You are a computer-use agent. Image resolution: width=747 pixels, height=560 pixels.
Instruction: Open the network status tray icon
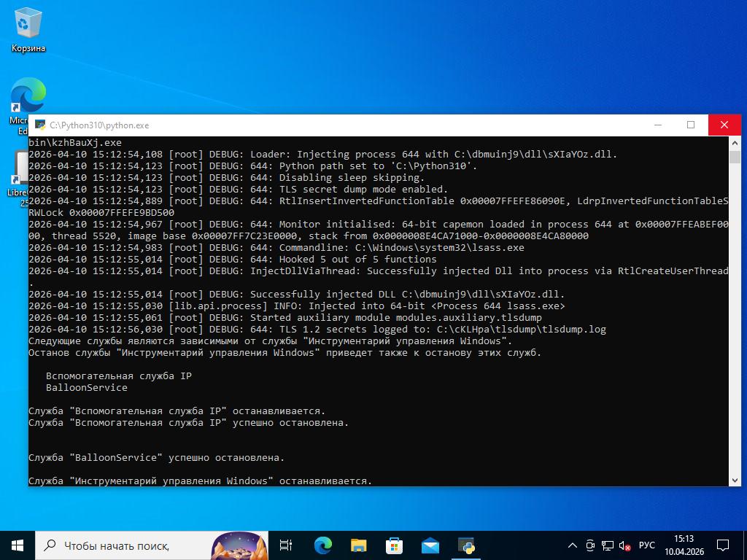tap(607, 545)
